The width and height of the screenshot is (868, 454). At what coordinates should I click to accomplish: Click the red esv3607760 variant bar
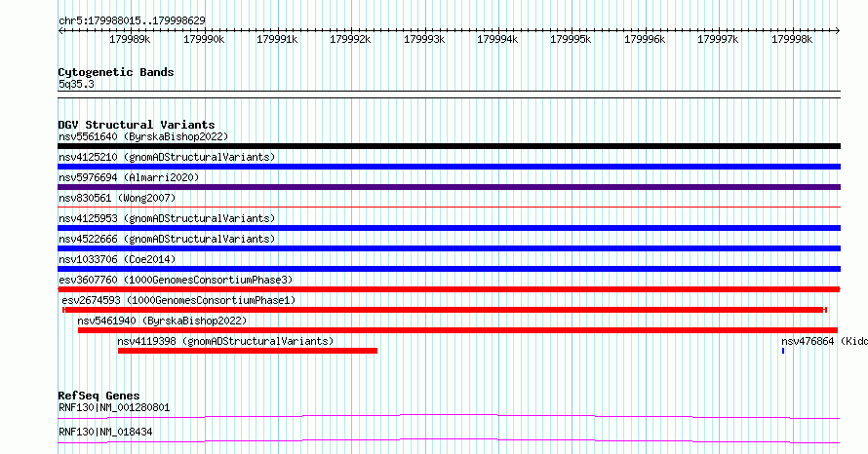(449, 289)
